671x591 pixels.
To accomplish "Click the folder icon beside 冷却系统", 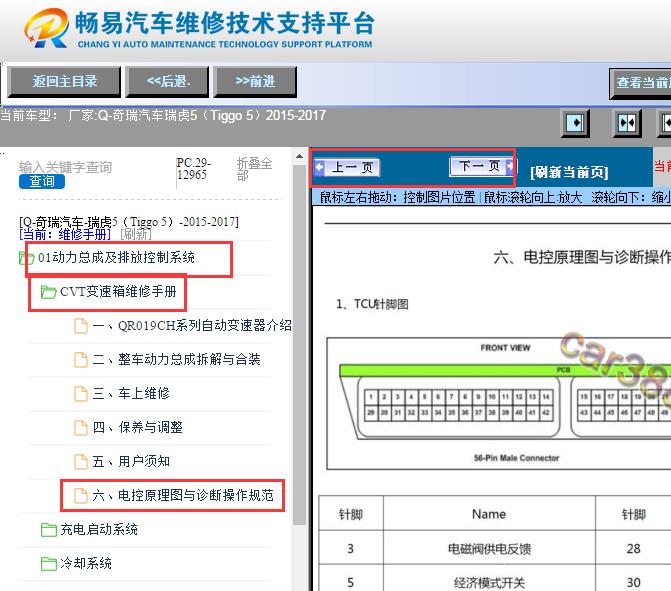I will (x=48, y=564).
